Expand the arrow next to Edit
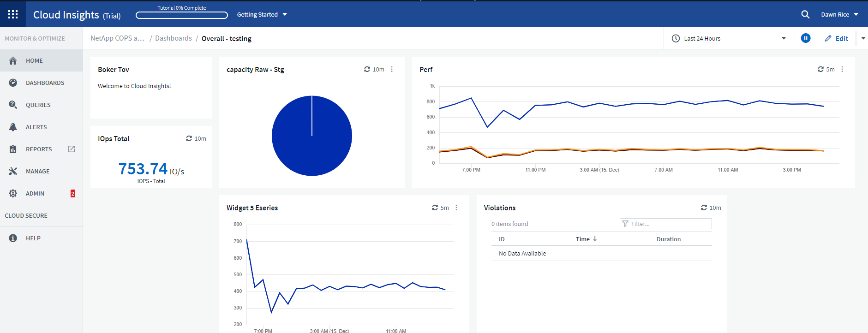The image size is (868, 333). (863, 38)
